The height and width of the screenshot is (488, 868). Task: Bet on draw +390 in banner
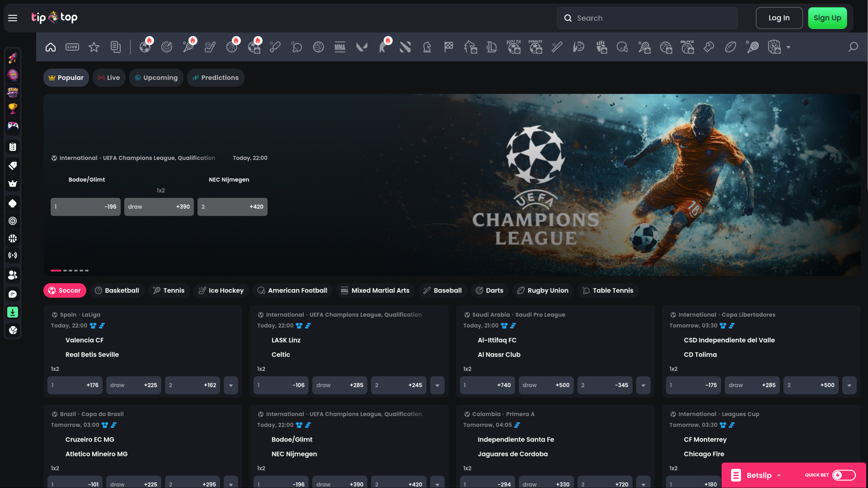pyautogui.click(x=159, y=207)
